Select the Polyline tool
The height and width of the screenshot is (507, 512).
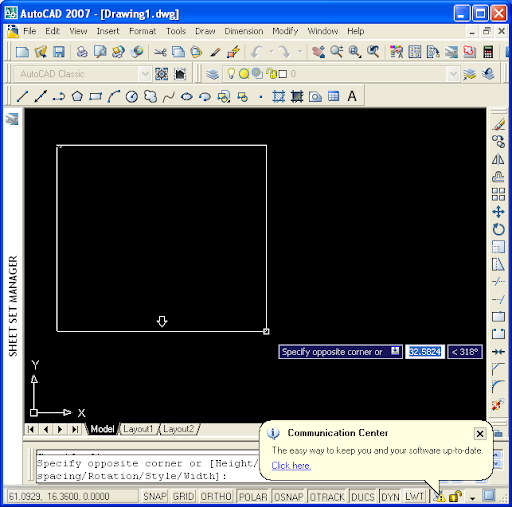pos(59,97)
